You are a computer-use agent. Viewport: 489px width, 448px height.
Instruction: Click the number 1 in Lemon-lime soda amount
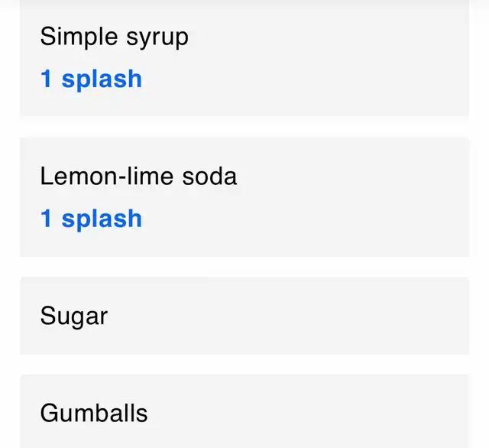pos(46,219)
